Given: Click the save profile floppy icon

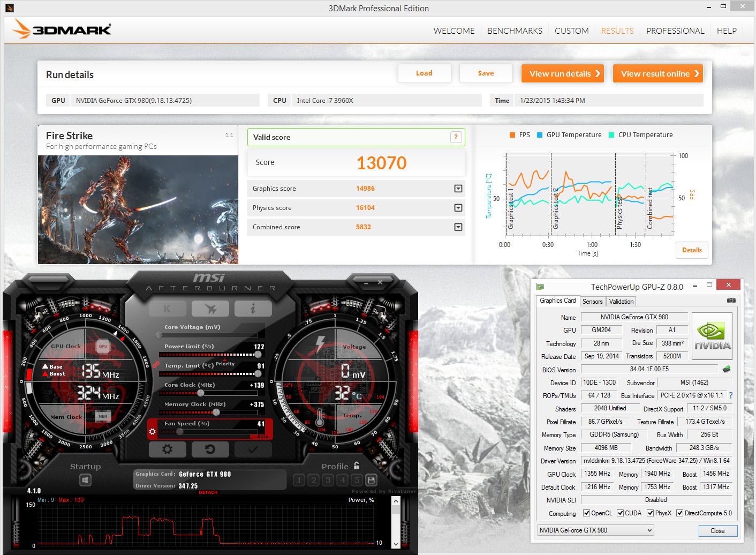Looking at the screenshot, I should point(371,480).
